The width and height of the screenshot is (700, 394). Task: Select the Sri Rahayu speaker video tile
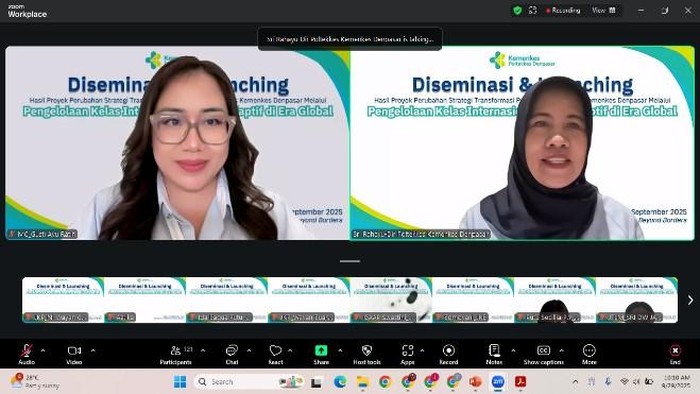[x=522, y=143]
